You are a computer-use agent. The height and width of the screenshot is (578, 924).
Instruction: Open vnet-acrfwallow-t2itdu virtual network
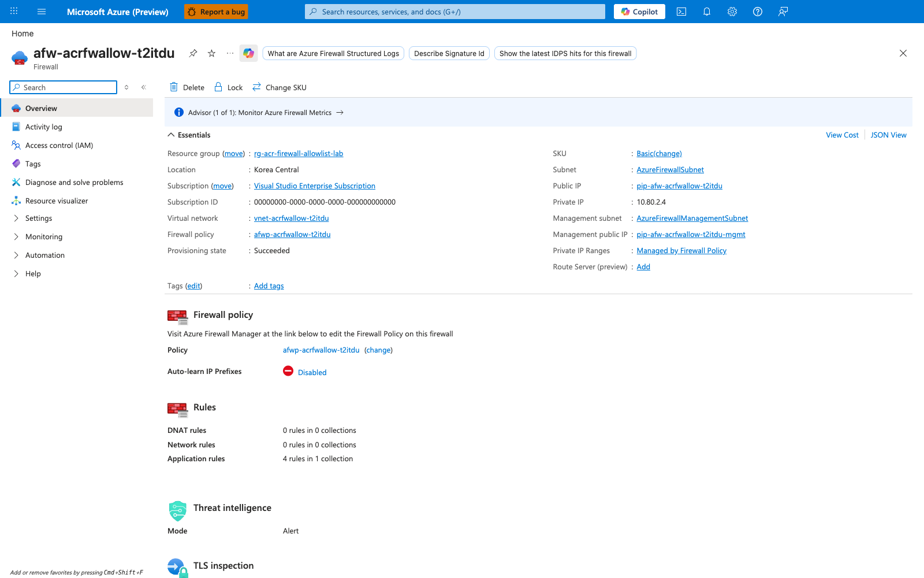tap(292, 218)
